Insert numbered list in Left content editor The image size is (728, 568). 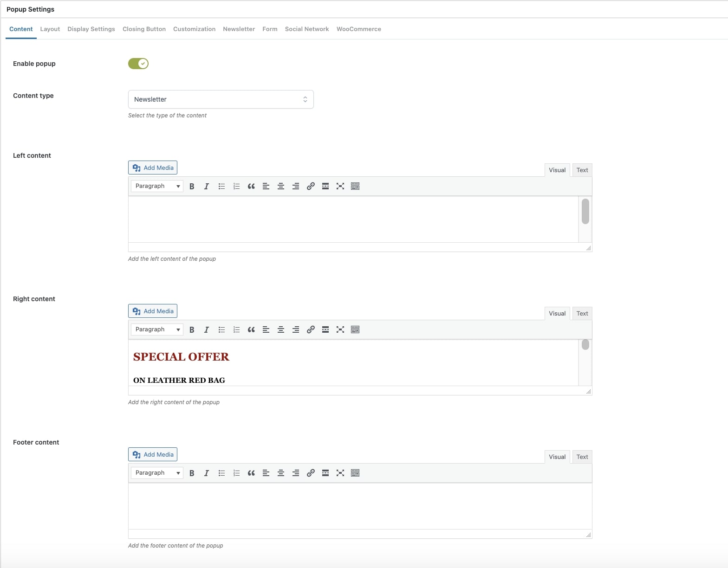point(236,186)
